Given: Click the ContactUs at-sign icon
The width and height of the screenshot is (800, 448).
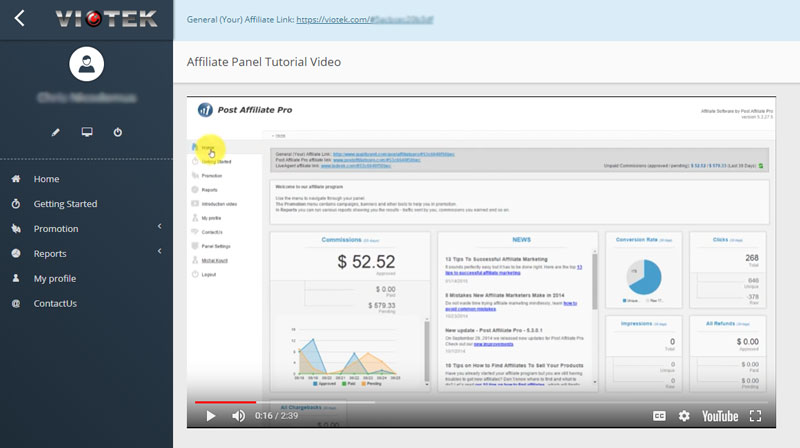Looking at the screenshot, I should point(16,303).
